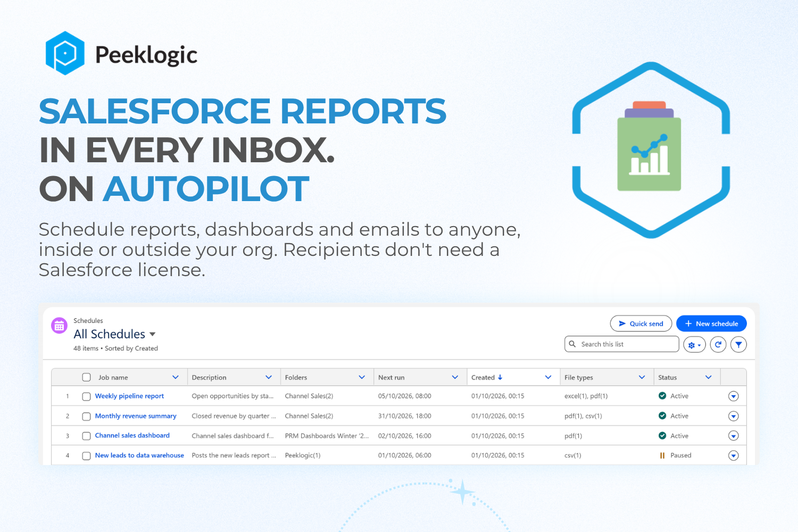798x532 pixels.
Task: Click the Paused status icon for New leads row
Action: [x=662, y=455]
